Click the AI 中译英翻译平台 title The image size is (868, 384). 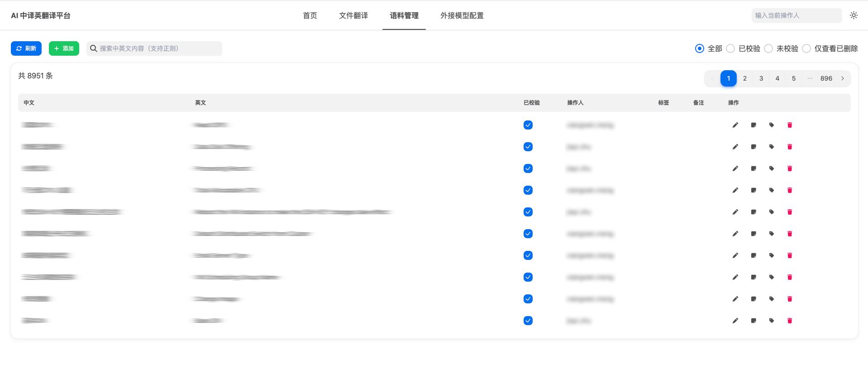41,15
